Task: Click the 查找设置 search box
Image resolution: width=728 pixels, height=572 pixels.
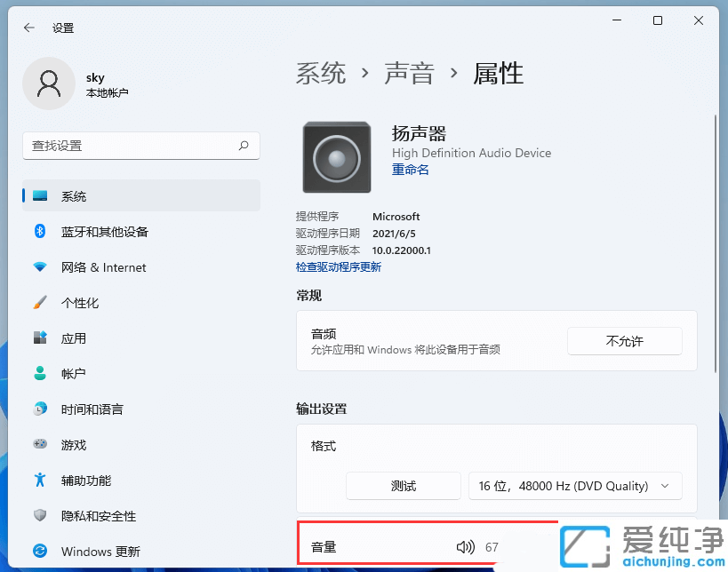Action: 140,146
